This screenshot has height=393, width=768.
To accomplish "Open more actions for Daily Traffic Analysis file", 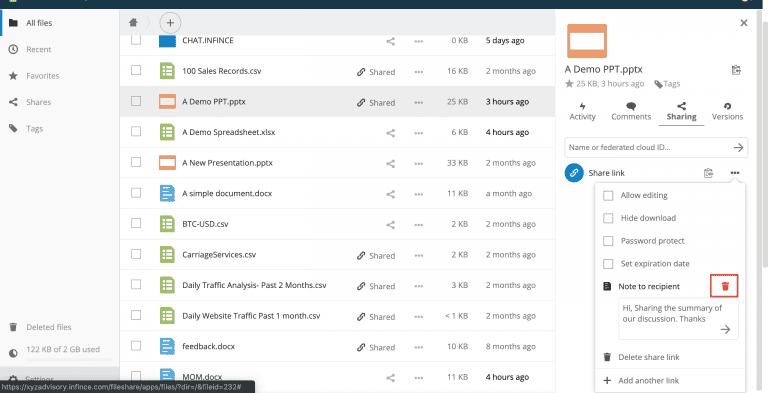I will coord(418,286).
